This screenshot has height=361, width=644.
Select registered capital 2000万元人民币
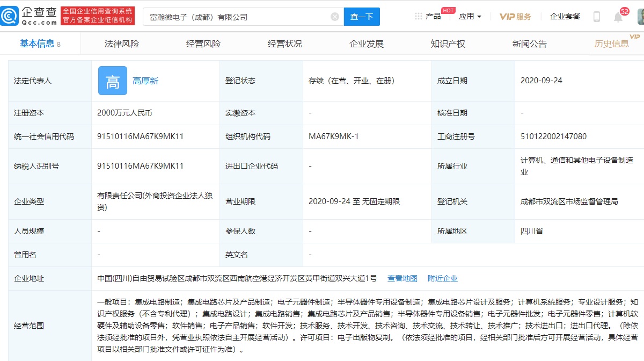point(125,113)
